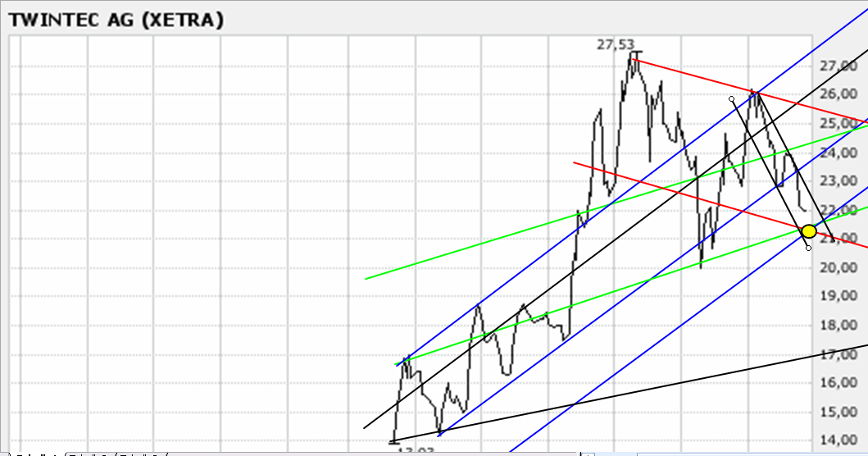Click the 17,00 price axis label
The width and height of the screenshot is (868, 456).
tap(838, 354)
